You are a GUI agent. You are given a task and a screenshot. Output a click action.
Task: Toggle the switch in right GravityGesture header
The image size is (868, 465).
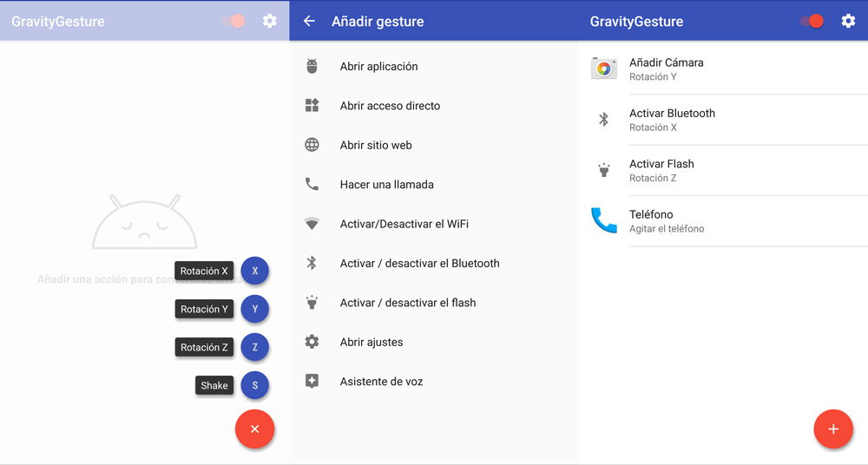click(x=812, y=21)
